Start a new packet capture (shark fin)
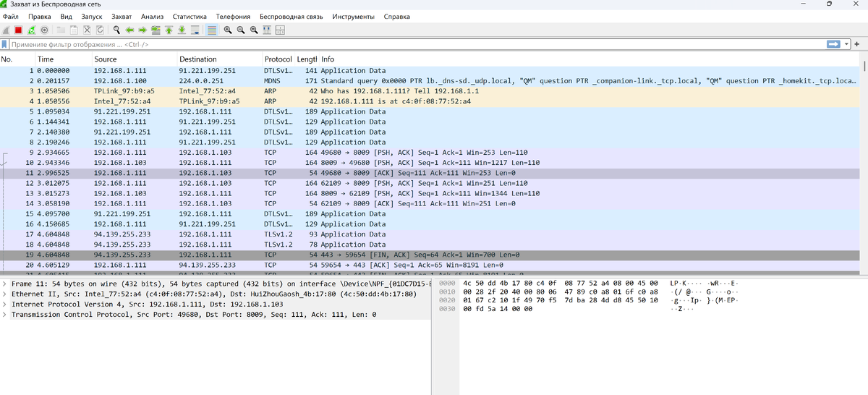The image size is (868, 395). point(6,30)
